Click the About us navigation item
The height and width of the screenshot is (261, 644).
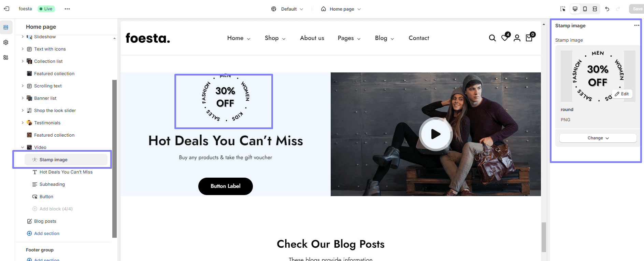tap(312, 38)
